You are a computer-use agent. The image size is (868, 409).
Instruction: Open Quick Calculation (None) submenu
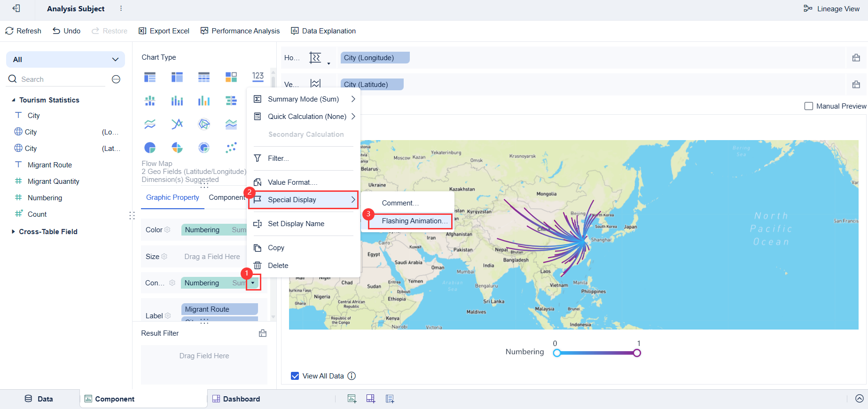(x=304, y=117)
